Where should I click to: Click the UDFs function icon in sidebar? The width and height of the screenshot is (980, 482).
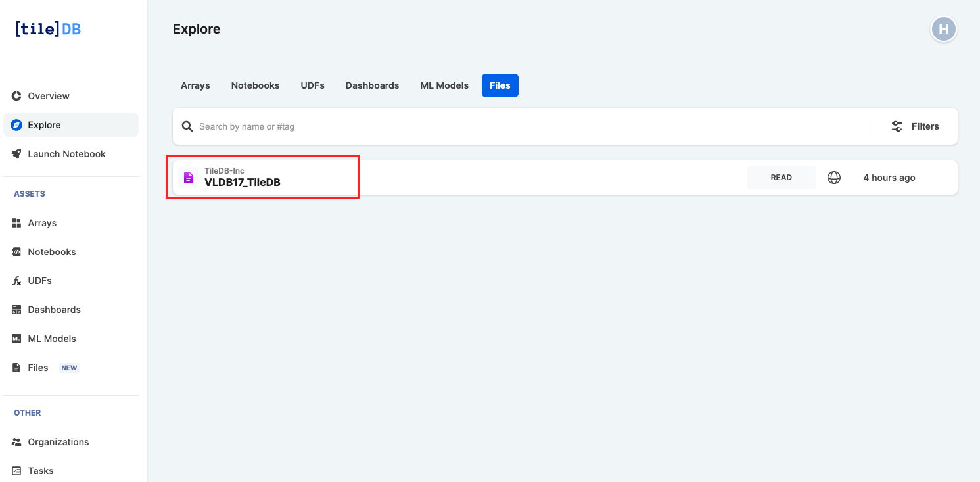click(x=17, y=281)
